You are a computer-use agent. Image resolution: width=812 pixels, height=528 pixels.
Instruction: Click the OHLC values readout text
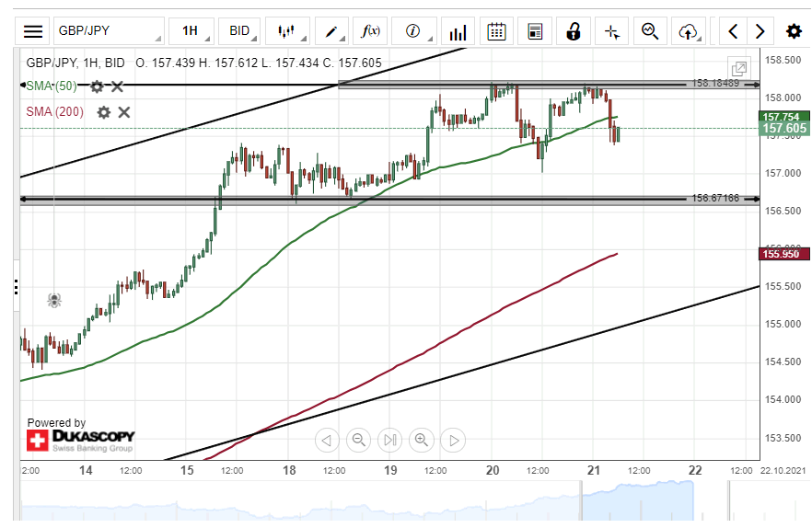tap(259, 63)
